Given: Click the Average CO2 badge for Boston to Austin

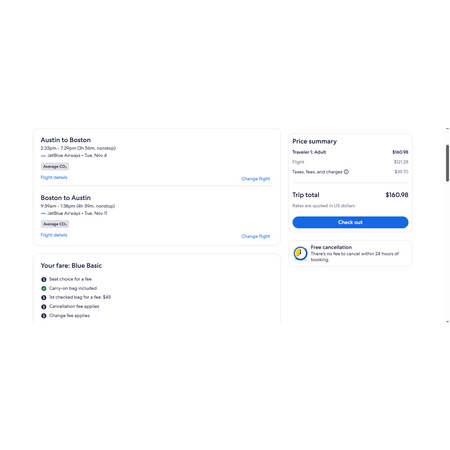Looking at the screenshot, I should pyautogui.click(x=55, y=224).
